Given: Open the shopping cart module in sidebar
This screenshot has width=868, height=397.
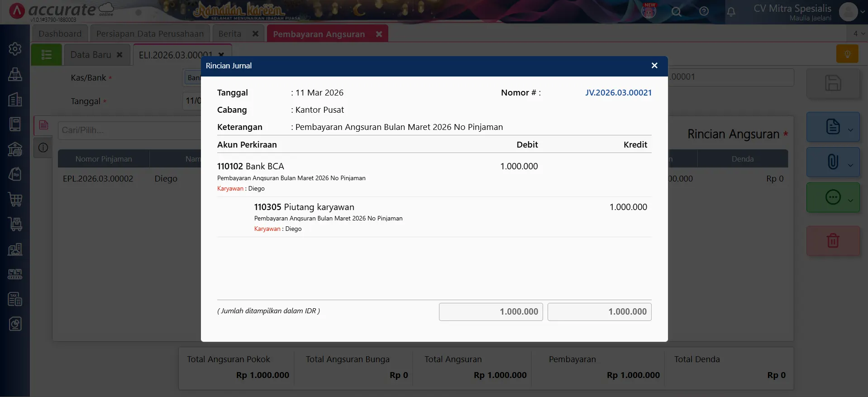Looking at the screenshot, I should (15, 199).
